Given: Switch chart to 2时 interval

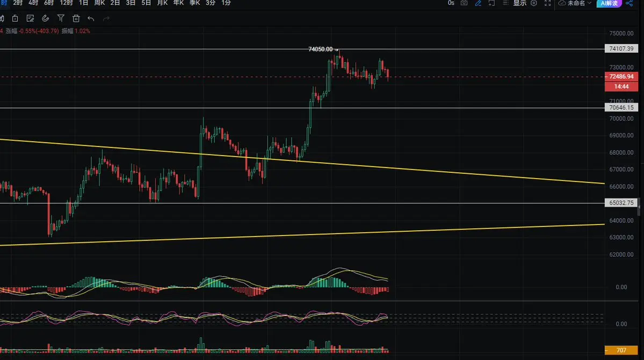Looking at the screenshot, I should click(x=18, y=3).
